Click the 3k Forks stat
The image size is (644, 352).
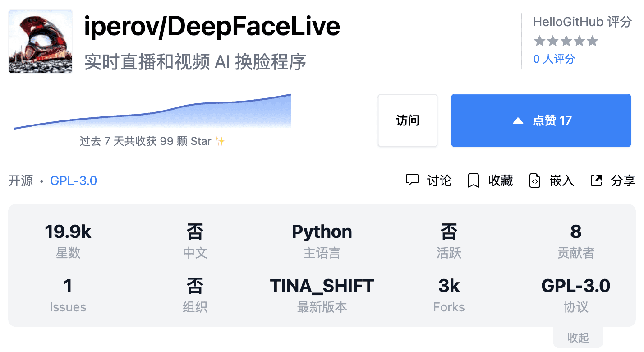click(449, 286)
